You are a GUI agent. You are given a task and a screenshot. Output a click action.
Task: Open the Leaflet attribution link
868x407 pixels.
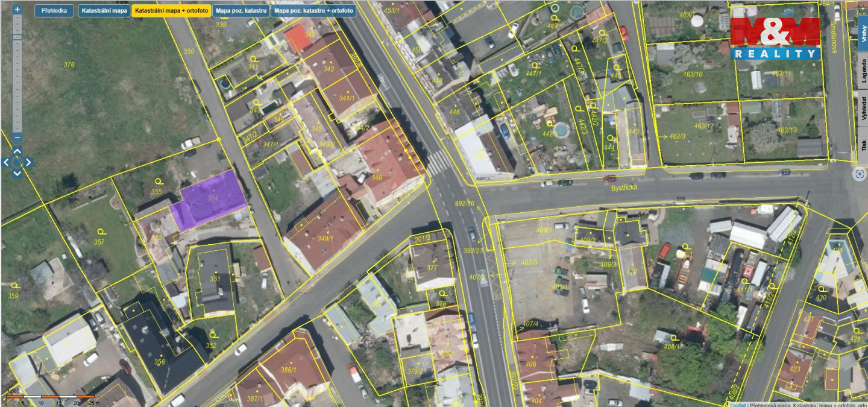coord(737,405)
